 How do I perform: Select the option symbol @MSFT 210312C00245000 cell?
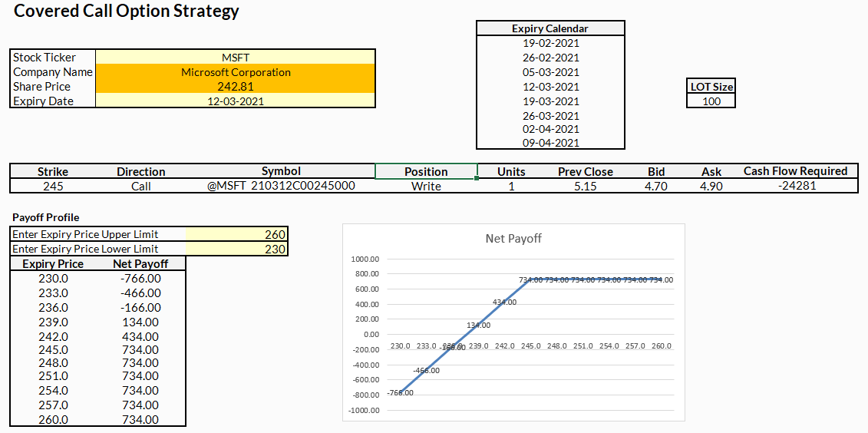(281, 186)
